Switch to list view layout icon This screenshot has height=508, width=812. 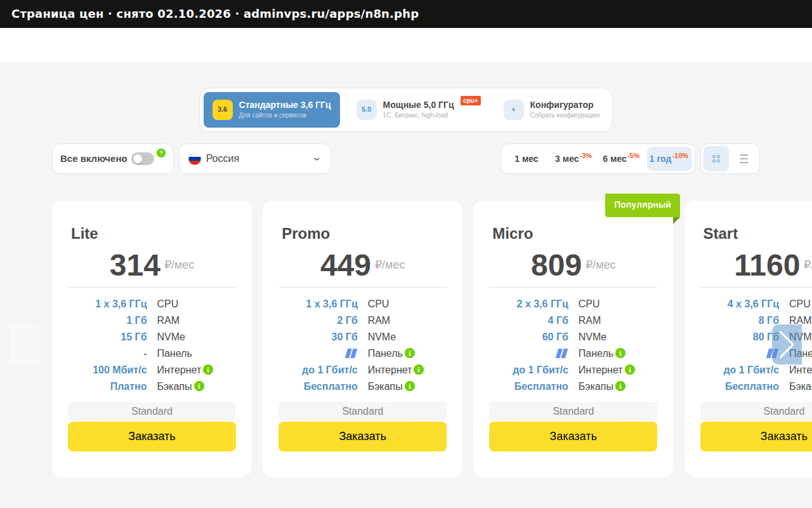tap(744, 159)
